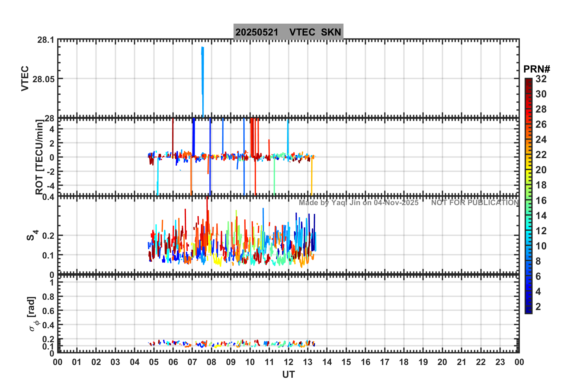Click the PRN# colorbar label

(x=537, y=69)
